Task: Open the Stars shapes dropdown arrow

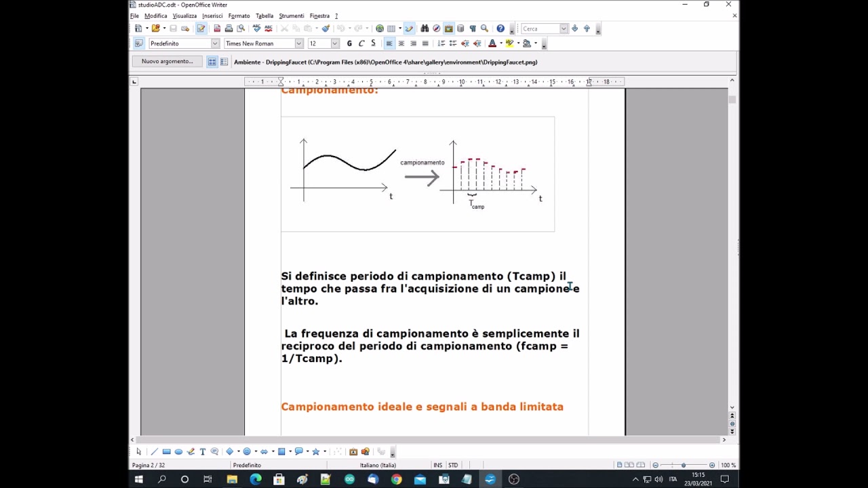Action: 325,451
